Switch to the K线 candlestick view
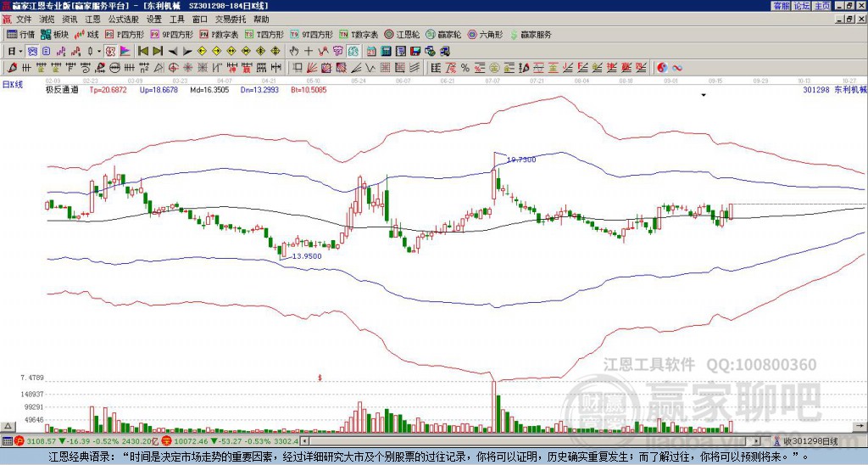 point(86,34)
